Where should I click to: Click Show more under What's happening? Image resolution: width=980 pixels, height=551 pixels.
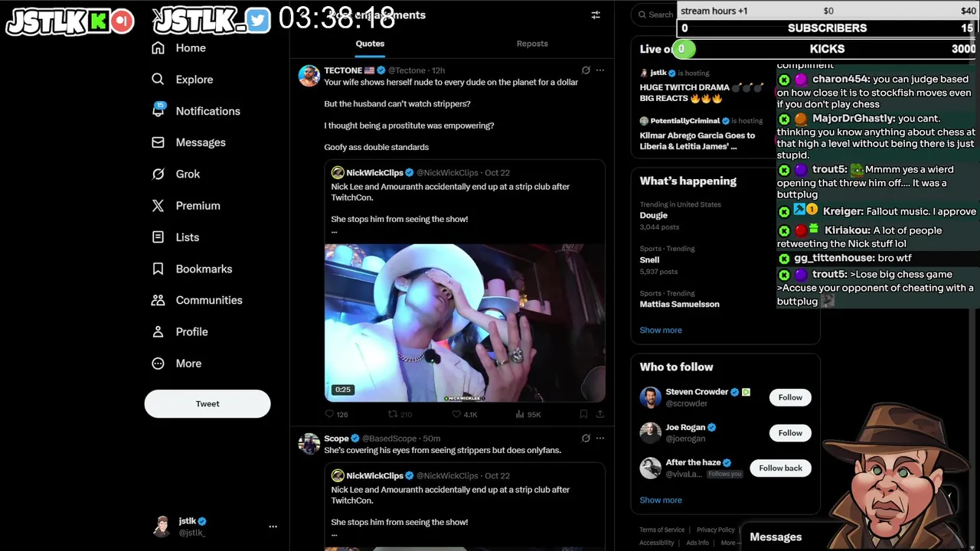tap(661, 330)
